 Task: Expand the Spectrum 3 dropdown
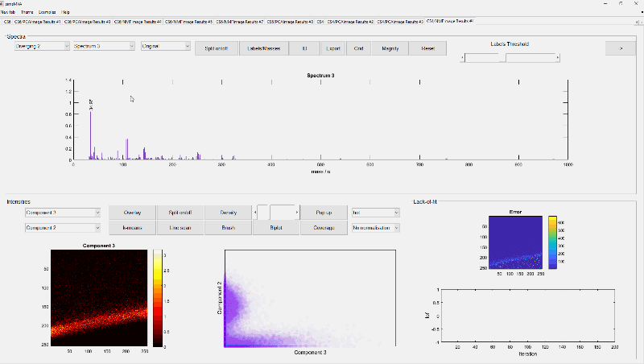tap(103, 47)
